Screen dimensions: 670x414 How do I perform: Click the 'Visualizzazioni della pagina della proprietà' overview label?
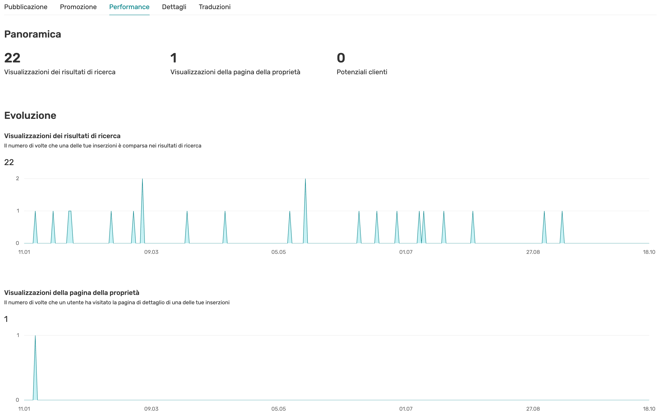235,72
